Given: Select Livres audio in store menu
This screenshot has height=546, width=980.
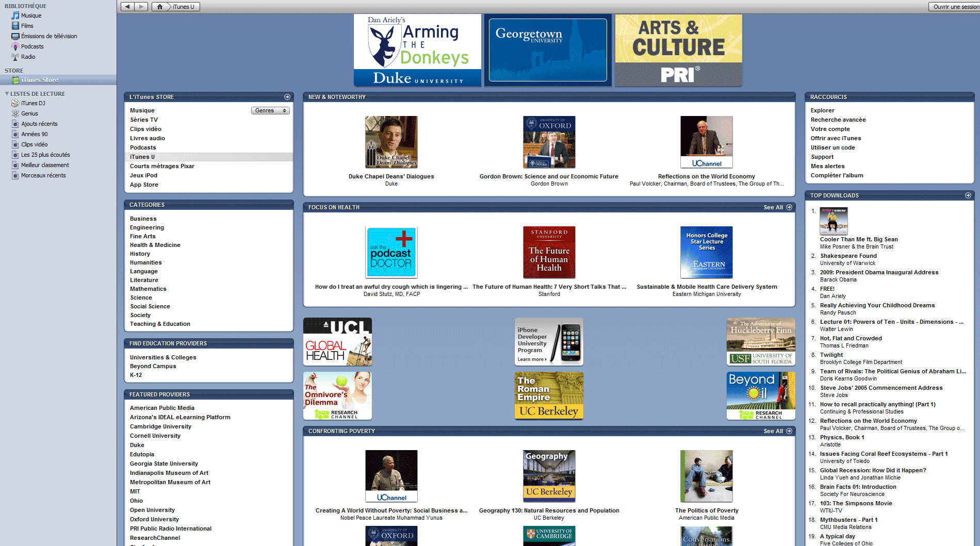Looking at the screenshot, I should [148, 138].
